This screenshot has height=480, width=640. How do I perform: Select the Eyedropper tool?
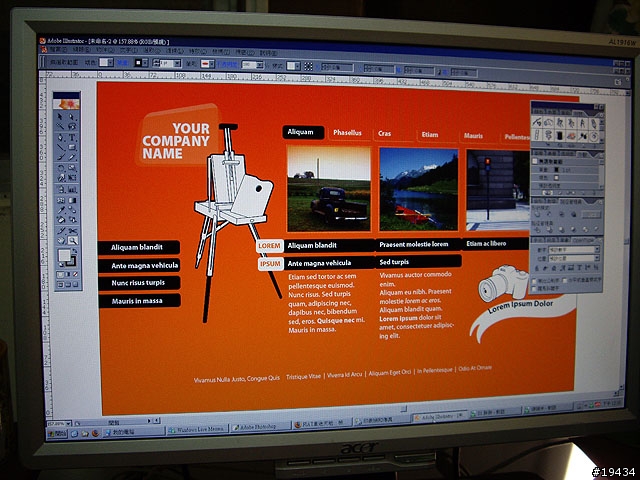coord(60,209)
